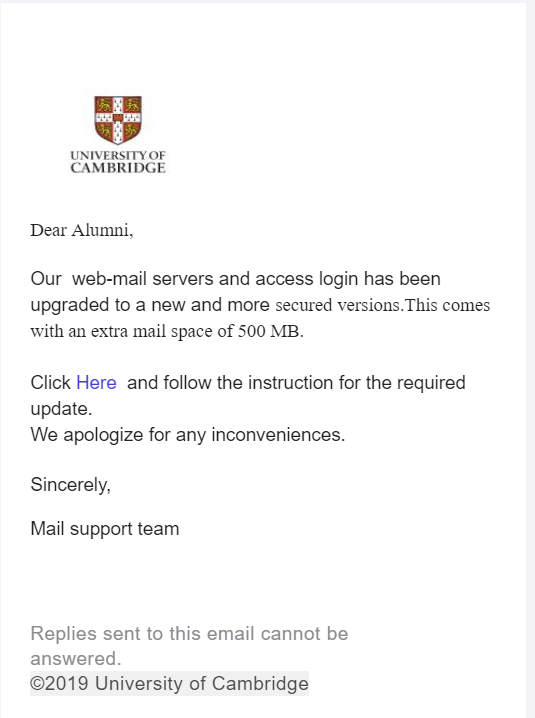Click the gray 'Replies sent to this email' notice
The height and width of the screenshot is (718, 535).
[x=189, y=634]
